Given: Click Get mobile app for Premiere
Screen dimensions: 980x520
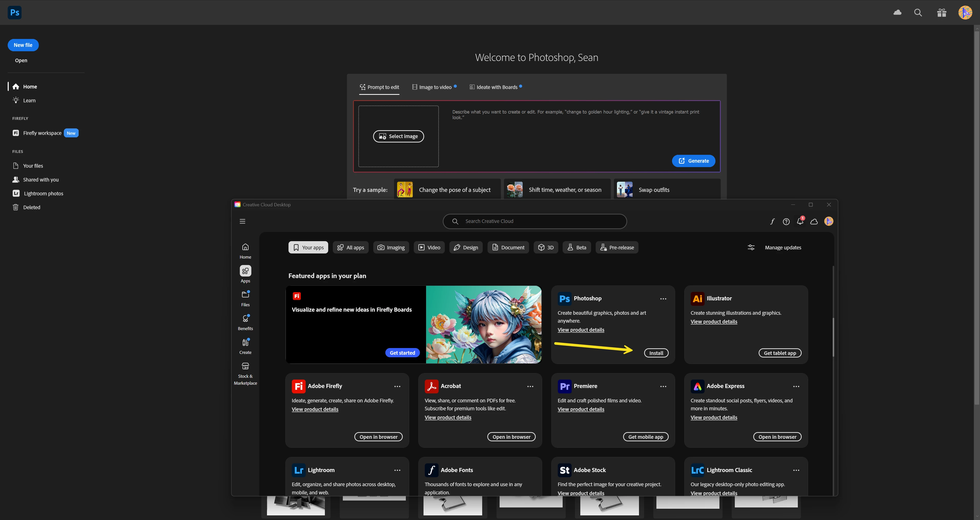Looking at the screenshot, I should click(x=646, y=437).
